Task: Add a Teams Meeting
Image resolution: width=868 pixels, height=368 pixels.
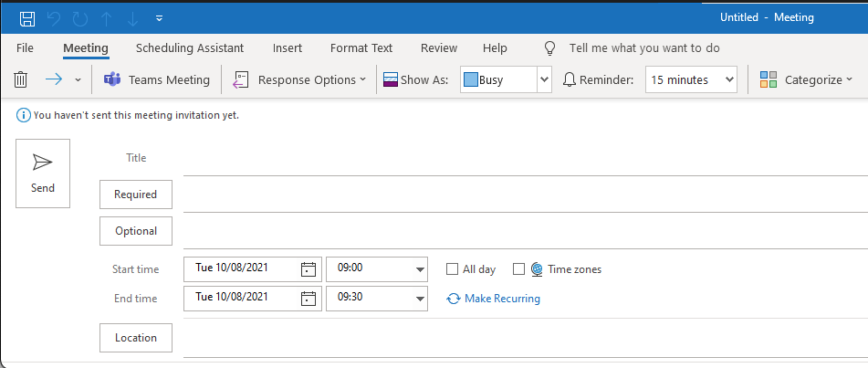Action: click(x=157, y=79)
